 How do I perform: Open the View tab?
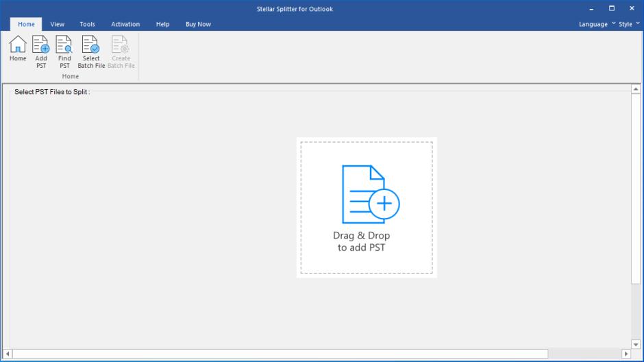click(x=57, y=24)
